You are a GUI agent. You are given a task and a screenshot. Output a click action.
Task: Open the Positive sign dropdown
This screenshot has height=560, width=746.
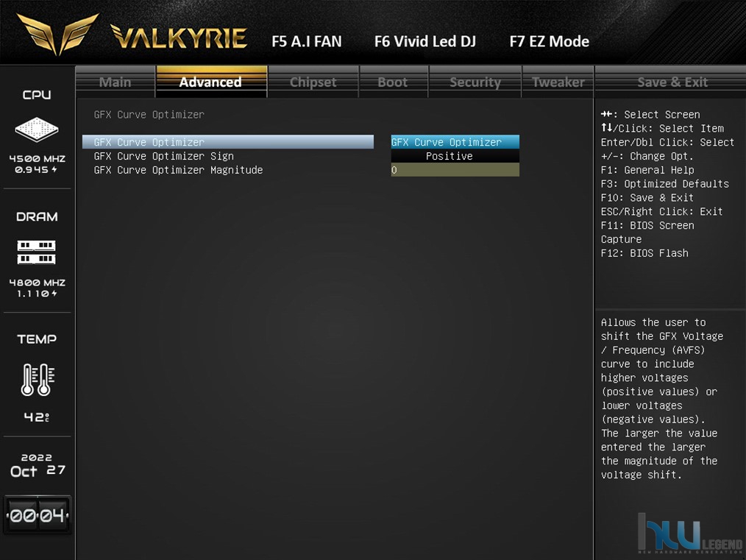pos(455,156)
